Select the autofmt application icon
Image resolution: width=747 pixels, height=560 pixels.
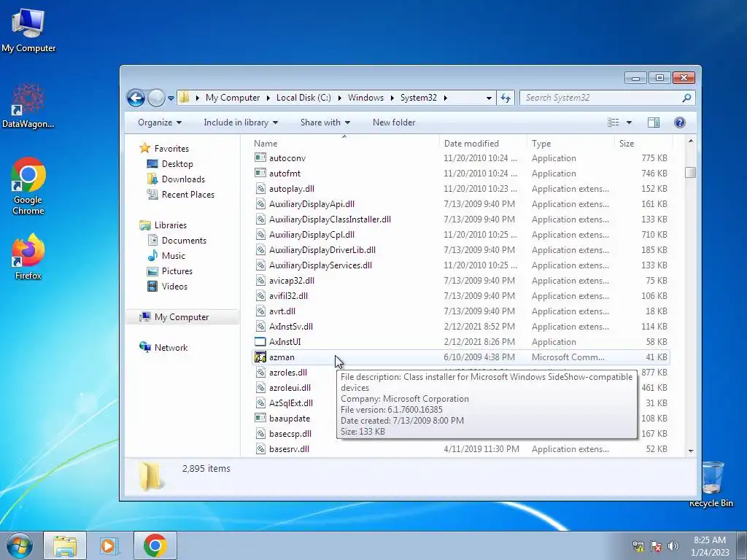tap(260, 173)
